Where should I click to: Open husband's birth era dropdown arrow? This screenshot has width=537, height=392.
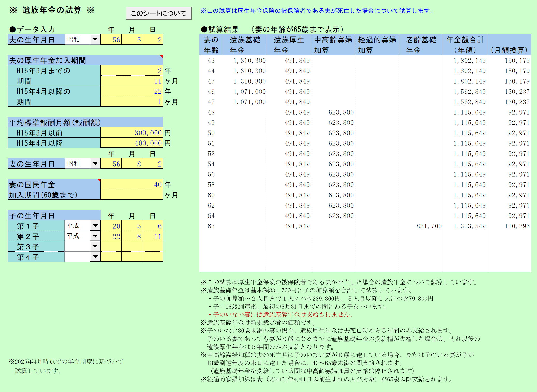pyautogui.click(x=95, y=40)
